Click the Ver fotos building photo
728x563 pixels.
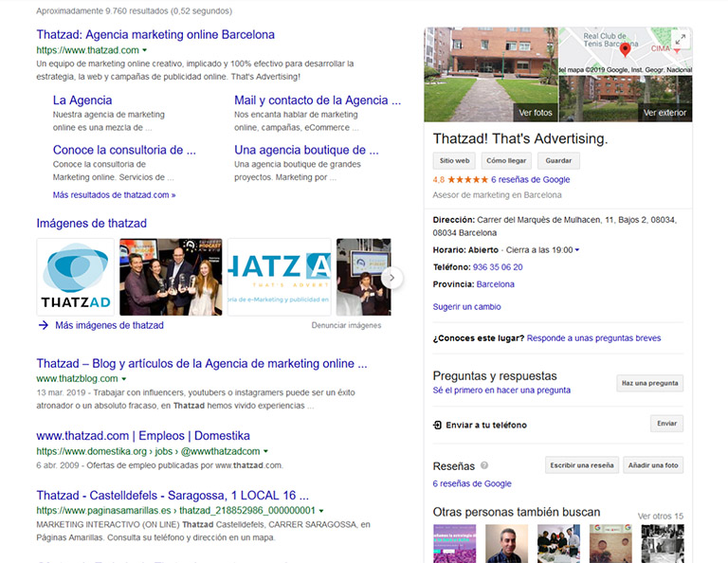click(490, 75)
